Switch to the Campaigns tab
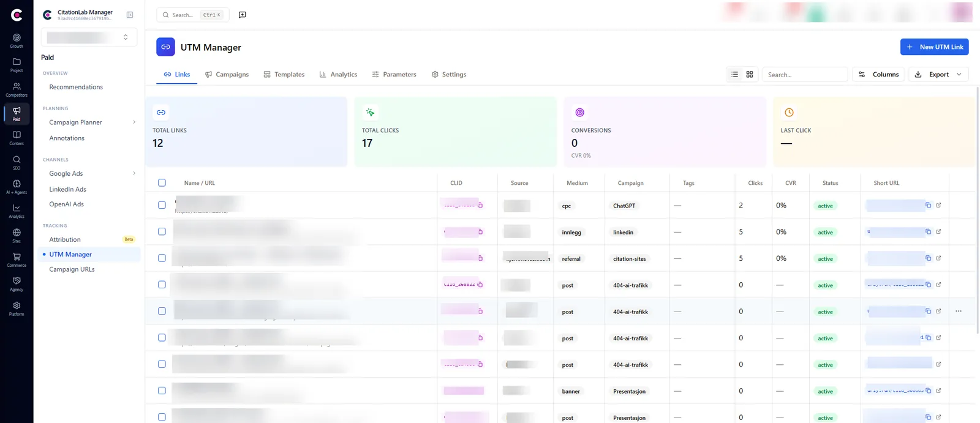980x423 pixels. click(227, 75)
